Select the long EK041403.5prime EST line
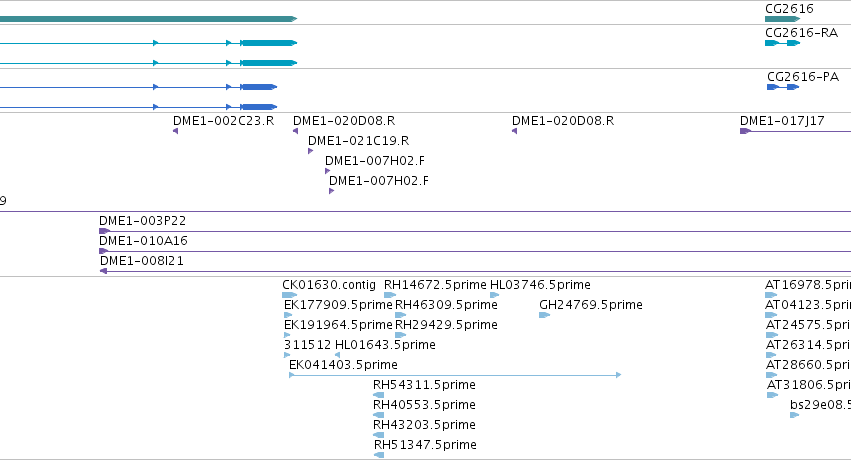Screen dimensions: 851x460 pyautogui.click(x=455, y=375)
